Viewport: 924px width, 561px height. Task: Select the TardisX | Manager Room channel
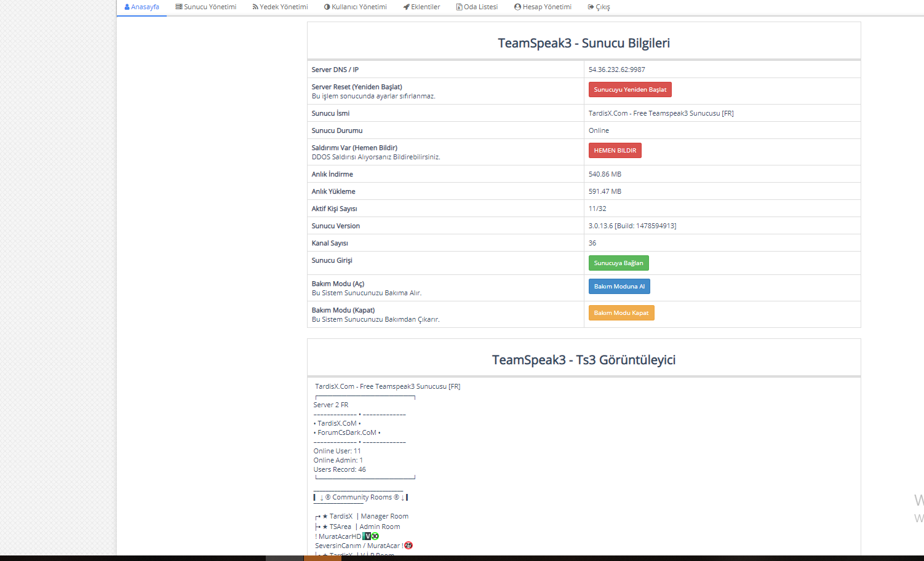pyautogui.click(x=362, y=516)
